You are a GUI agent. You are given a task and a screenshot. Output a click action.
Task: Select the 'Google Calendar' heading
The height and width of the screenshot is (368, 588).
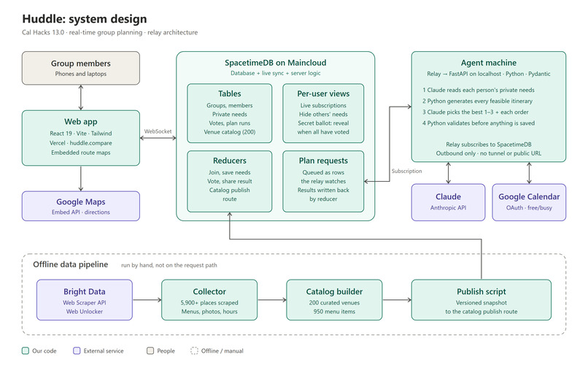[x=529, y=196]
